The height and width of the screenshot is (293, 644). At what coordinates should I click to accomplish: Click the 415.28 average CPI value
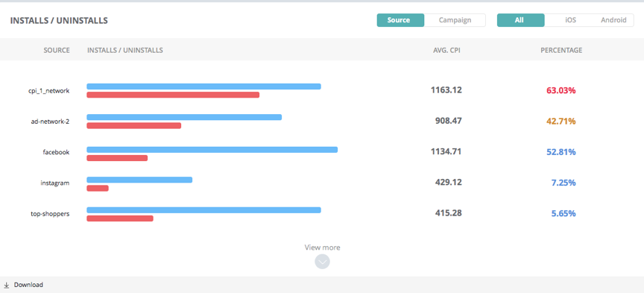pyautogui.click(x=449, y=213)
